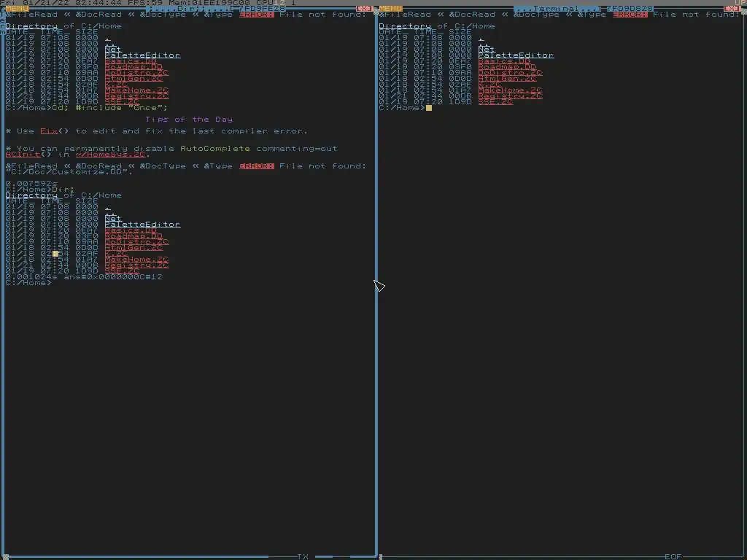Open Basics.DD above Tips of the Day
Viewport: 747px width, 560px height.
[x=131, y=61]
